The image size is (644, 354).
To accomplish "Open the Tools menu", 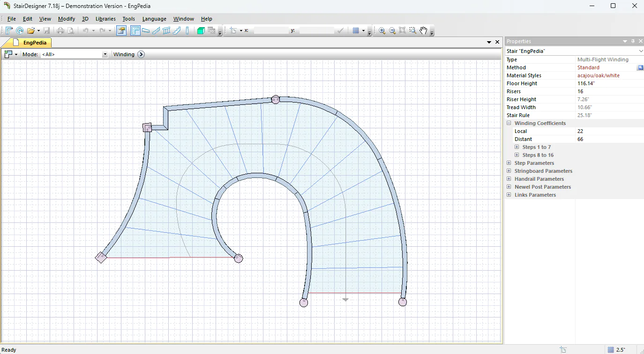I will pyautogui.click(x=128, y=19).
